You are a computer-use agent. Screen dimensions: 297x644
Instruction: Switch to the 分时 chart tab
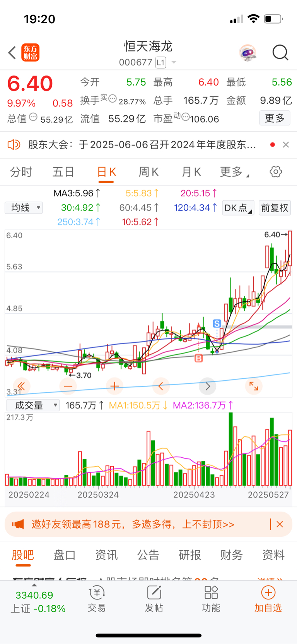click(x=21, y=172)
